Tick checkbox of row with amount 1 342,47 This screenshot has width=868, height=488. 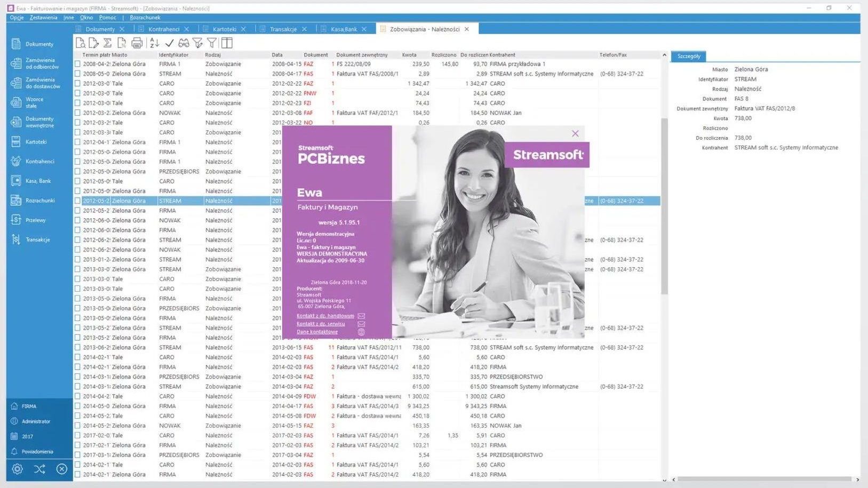[78, 84]
